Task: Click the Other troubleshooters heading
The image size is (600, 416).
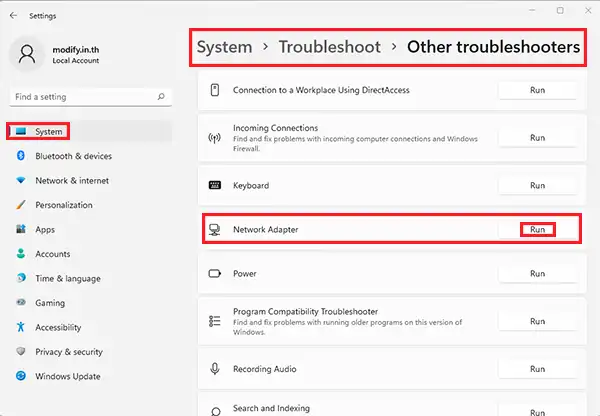Action: click(494, 47)
